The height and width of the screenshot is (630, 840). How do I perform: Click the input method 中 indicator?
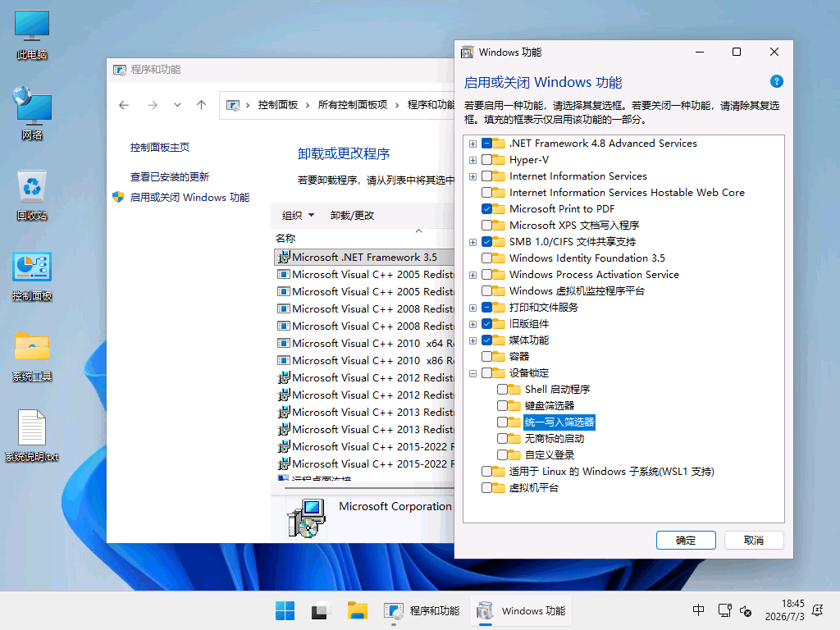(x=699, y=610)
